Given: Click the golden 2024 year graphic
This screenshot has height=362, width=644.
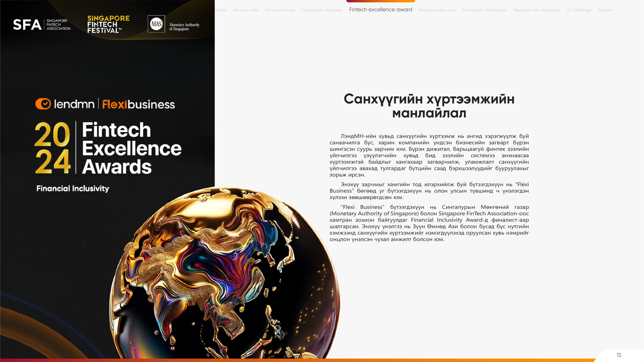Looking at the screenshot, I should 52,148.
